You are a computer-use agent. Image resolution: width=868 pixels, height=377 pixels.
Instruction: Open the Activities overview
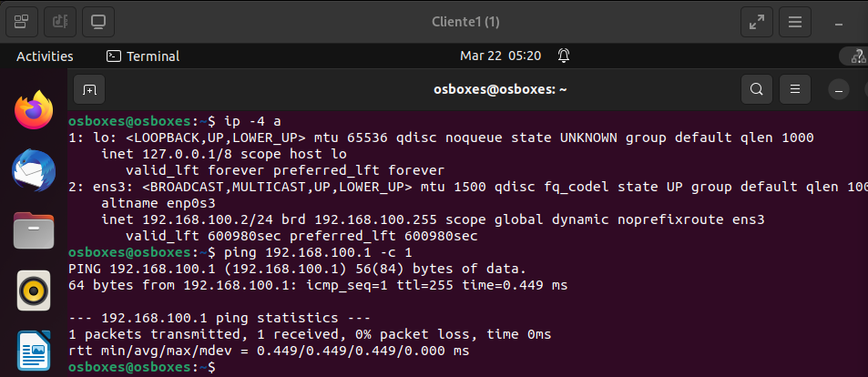coord(45,56)
